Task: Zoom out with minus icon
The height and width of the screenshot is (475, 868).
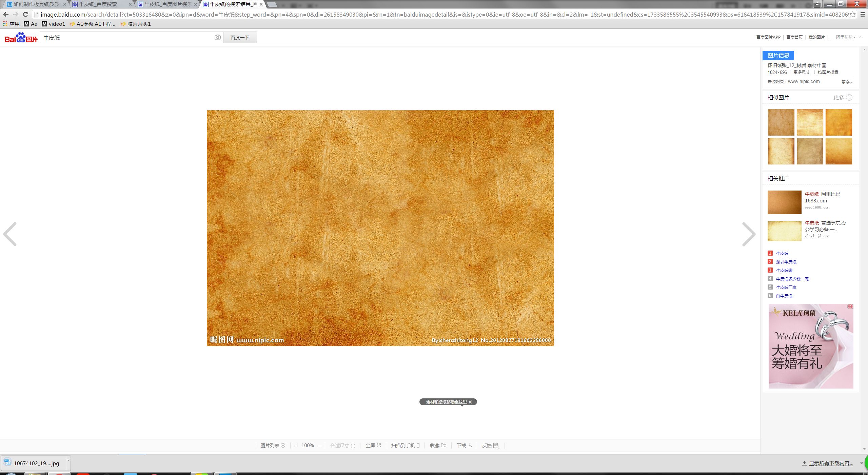Action: point(320,446)
